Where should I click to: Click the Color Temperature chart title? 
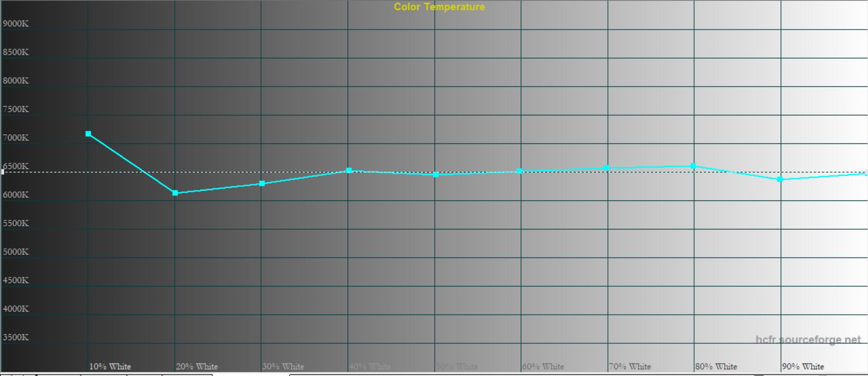coord(439,7)
